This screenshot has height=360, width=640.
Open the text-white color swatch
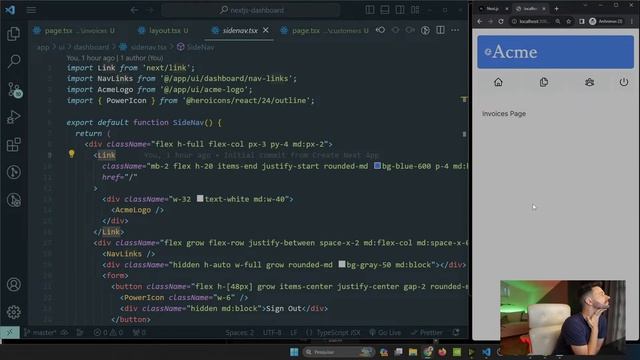tap(200, 198)
